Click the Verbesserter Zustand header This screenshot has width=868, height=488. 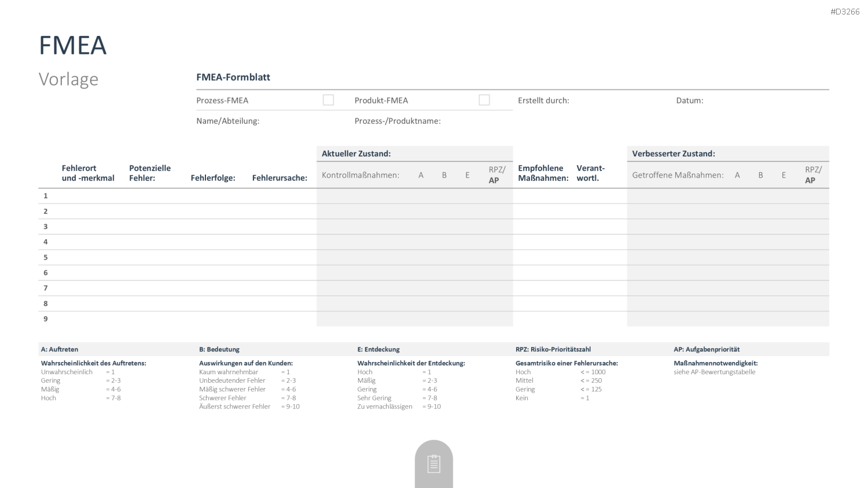pos(674,153)
